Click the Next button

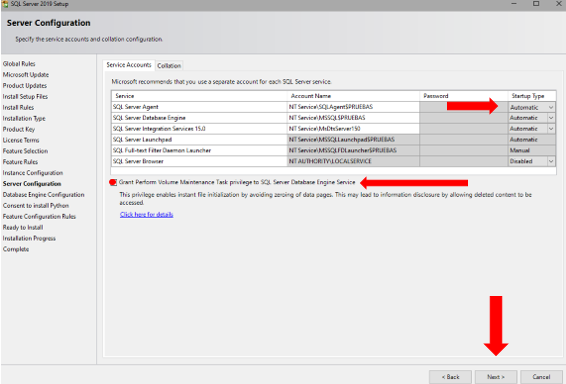point(496,377)
